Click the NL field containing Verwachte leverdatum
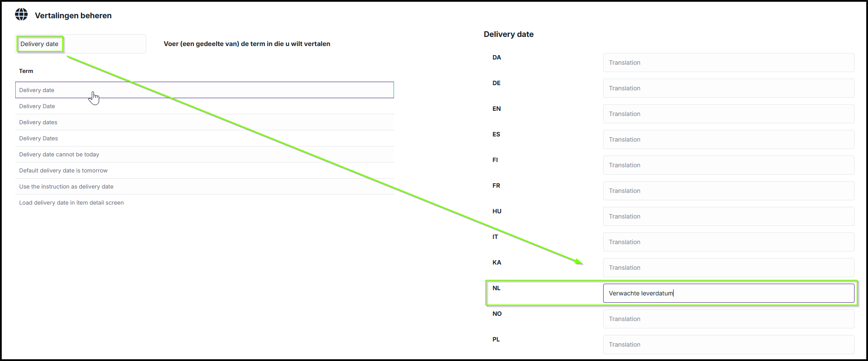The width and height of the screenshot is (868, 361). [728, 293]
